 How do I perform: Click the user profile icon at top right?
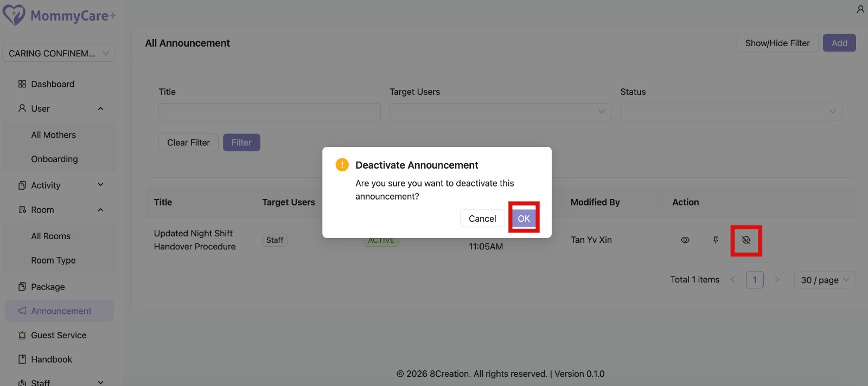[860, 9]
